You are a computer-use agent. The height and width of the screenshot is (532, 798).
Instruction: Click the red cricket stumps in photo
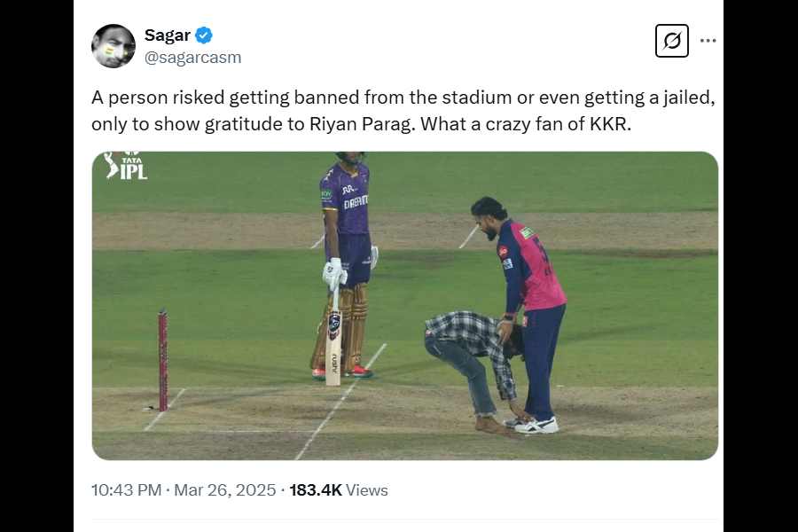[x=163, y=359]
